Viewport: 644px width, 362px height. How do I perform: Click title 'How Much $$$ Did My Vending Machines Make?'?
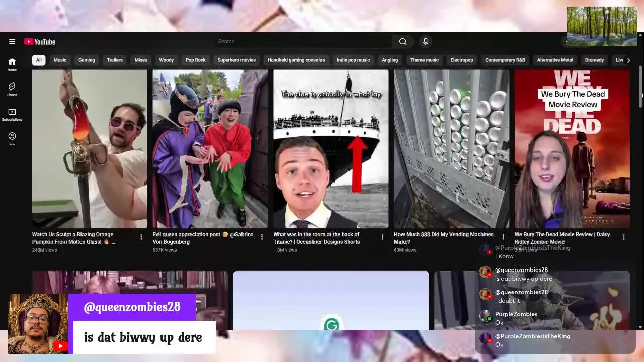click(444, 238)
